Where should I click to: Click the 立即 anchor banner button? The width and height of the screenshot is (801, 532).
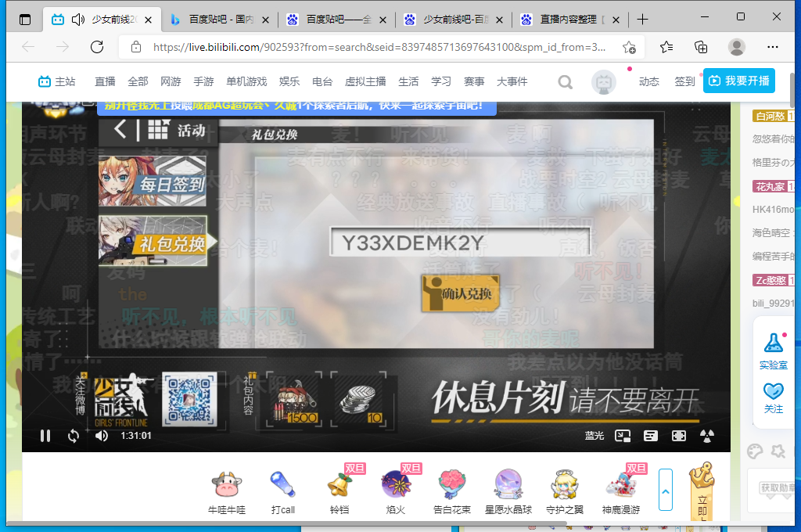pyautogui.click(x=702, y=491)
